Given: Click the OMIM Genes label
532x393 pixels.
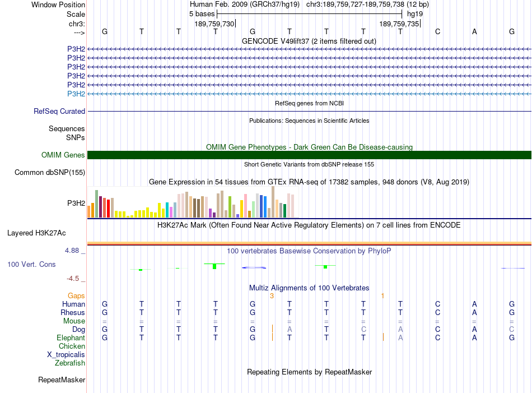Looking at the screenshot, I should (x=63, y=155).
